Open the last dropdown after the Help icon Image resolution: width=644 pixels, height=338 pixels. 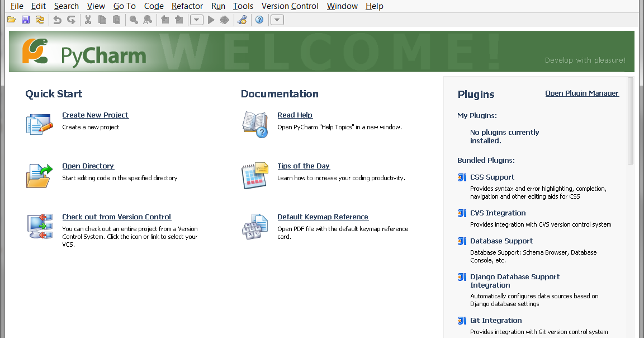tap(277, 20)
